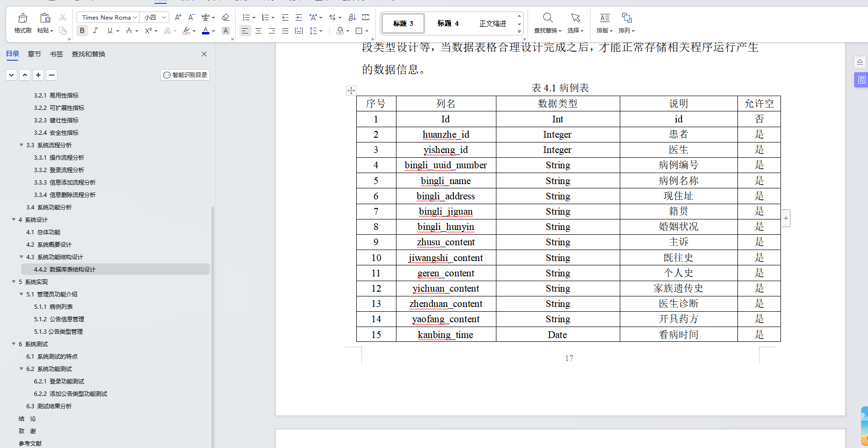Open the font name dropdown
The width and height of the screenshot is (868, 448).
[135, 18]
